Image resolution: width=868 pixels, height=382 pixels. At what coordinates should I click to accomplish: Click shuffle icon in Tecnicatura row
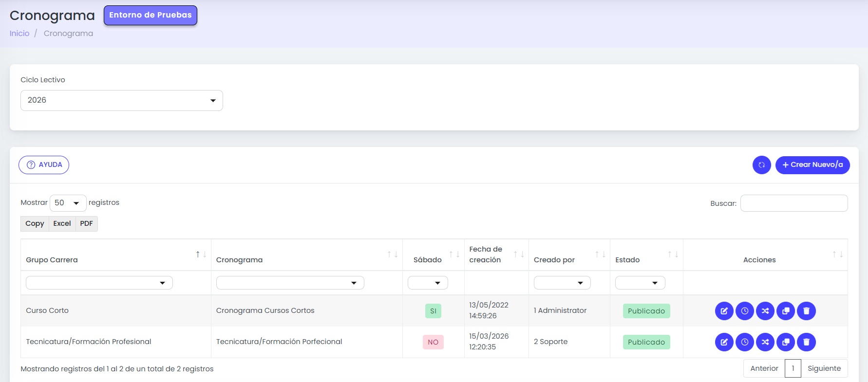click(x=765, y=342)
